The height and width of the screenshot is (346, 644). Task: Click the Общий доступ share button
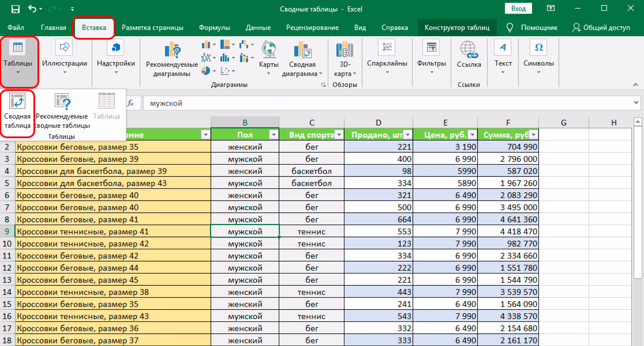pos(601,27)
